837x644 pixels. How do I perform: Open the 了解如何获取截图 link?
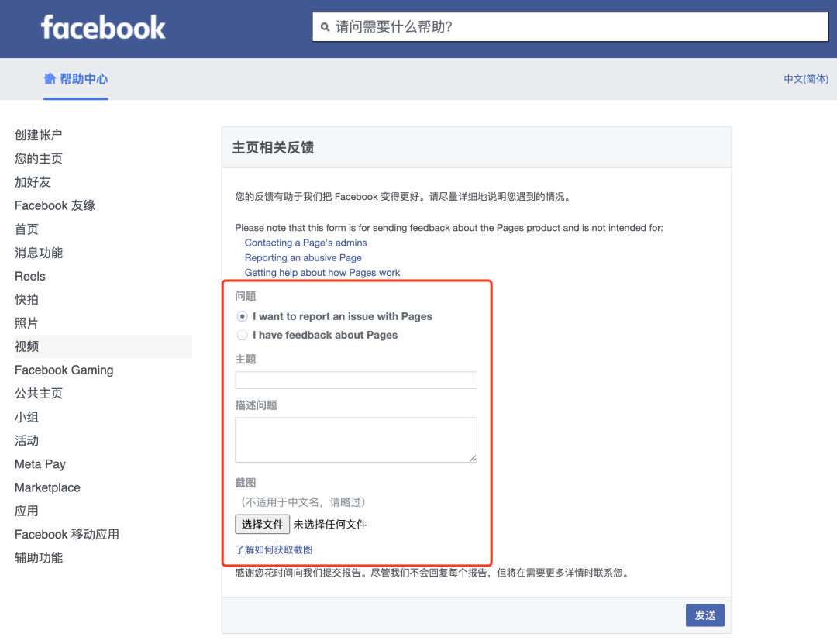pyautogui.click(x=274, y=549)
